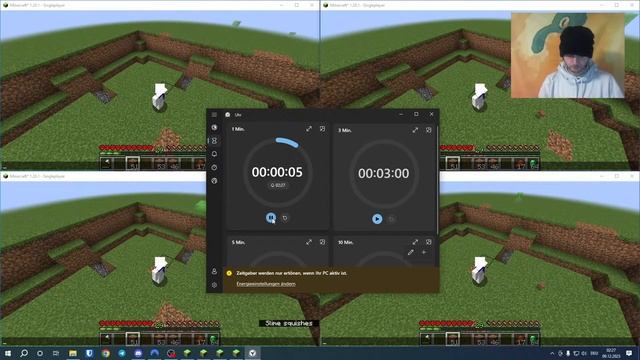640x360 pixels.
Task: Select the 3 Min. timer title
Action: (x=345, y=130)
